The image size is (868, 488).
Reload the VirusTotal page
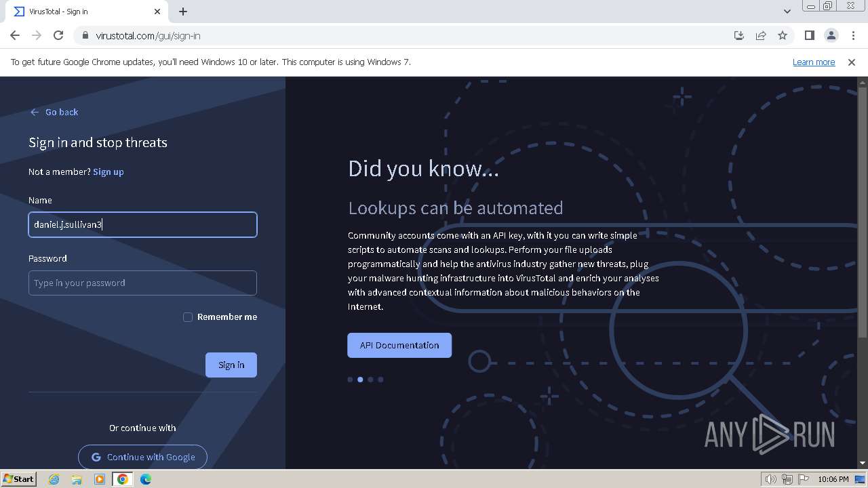coord(58,35)
